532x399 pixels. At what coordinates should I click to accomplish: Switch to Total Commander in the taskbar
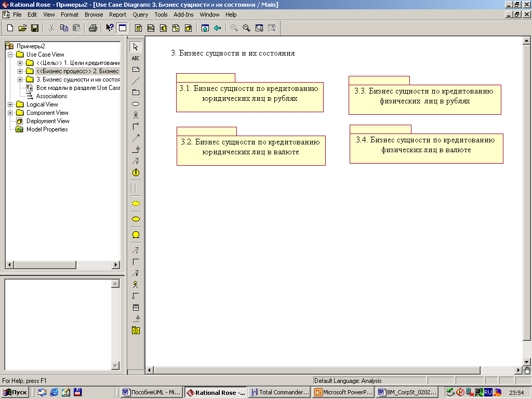[x=280, y=392]
